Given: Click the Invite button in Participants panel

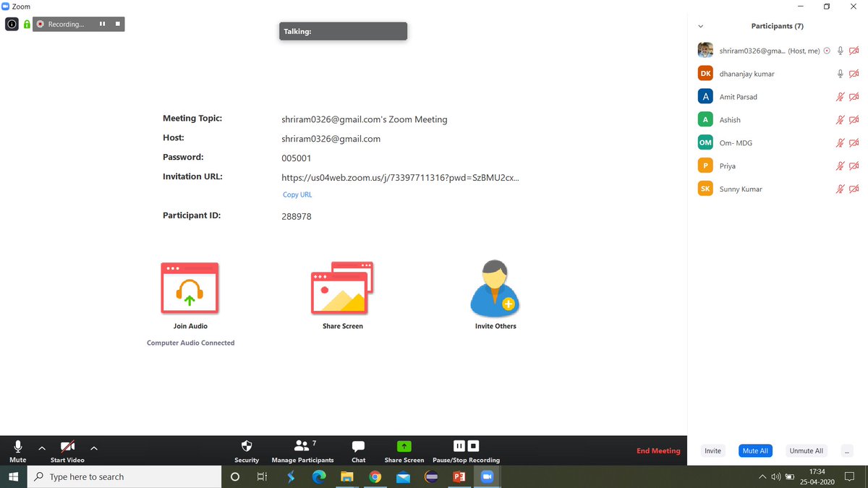Looking at the screenshot, I should 712,450.
